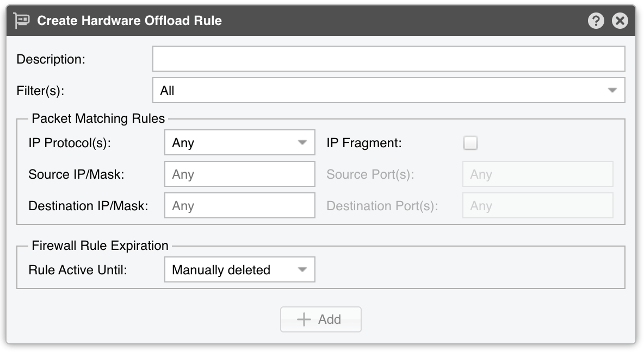Viewport: 644px width, 352px height.
Task: Click the IP Protocol(s) label
Action: tap(70, 143)
